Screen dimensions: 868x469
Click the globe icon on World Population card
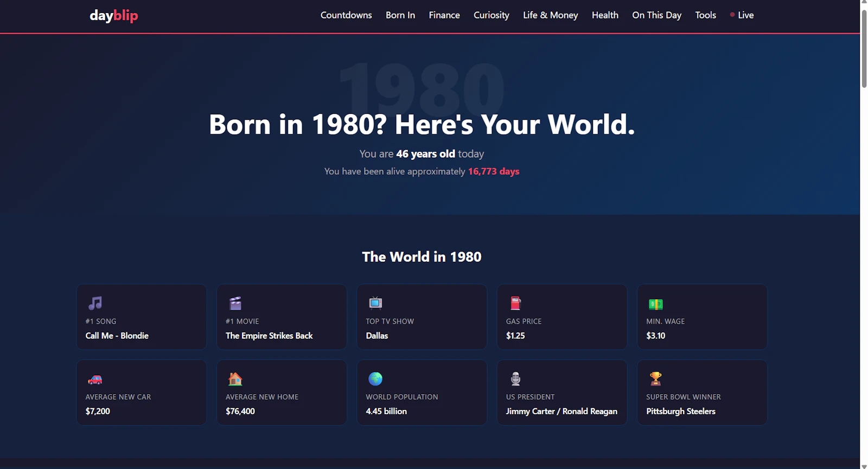click(375, 378)
